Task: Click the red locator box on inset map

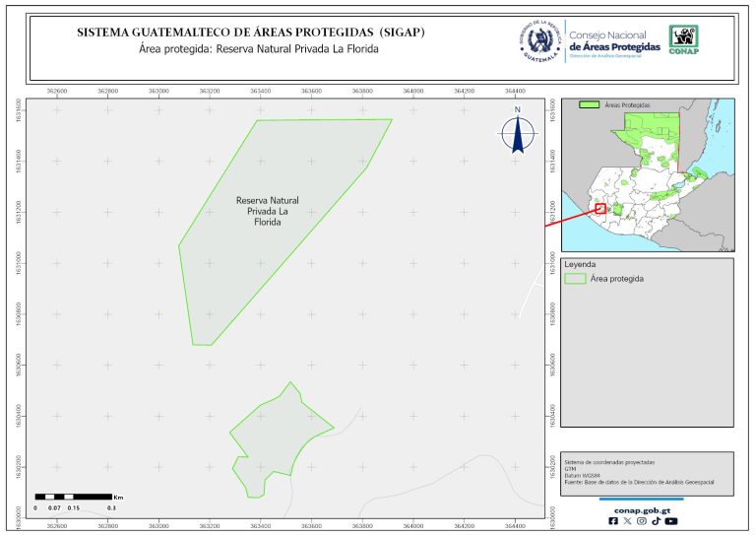Action: 598,209
